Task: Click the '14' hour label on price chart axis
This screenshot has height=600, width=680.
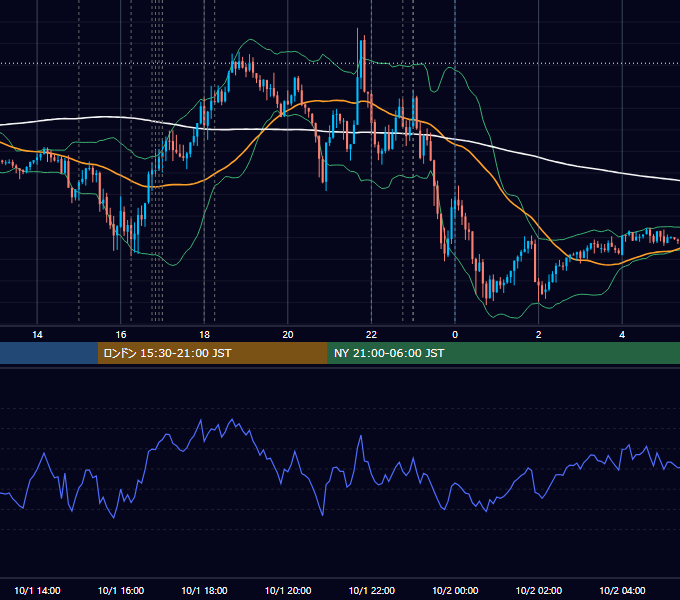Action: click(x=37, y=335)
